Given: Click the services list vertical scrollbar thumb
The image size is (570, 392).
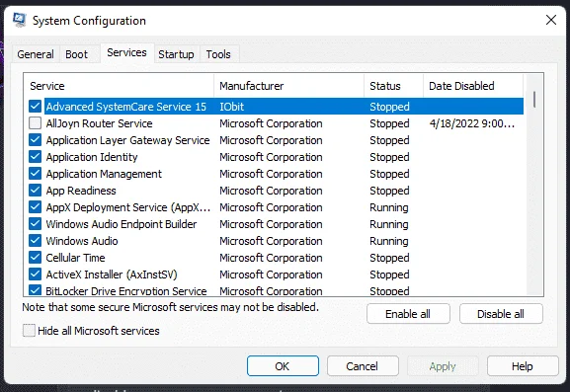Looking at the screenshot, I should (x=534, y=100).
